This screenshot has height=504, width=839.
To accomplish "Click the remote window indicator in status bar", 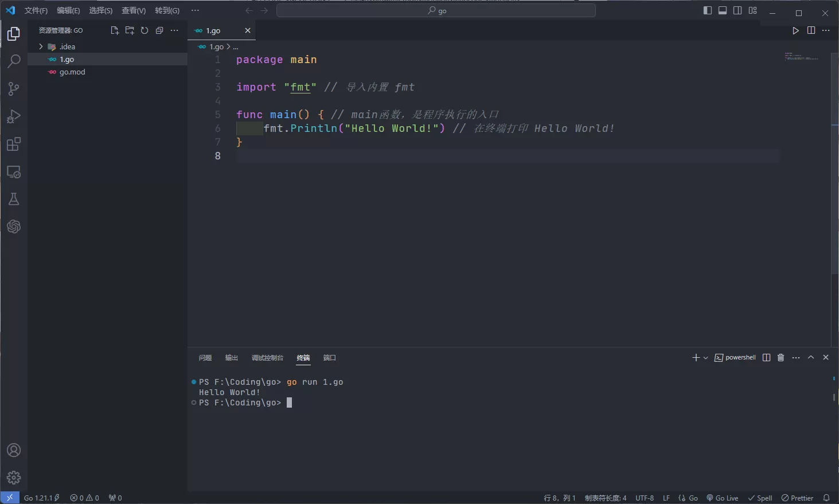I will click(10, 498).
